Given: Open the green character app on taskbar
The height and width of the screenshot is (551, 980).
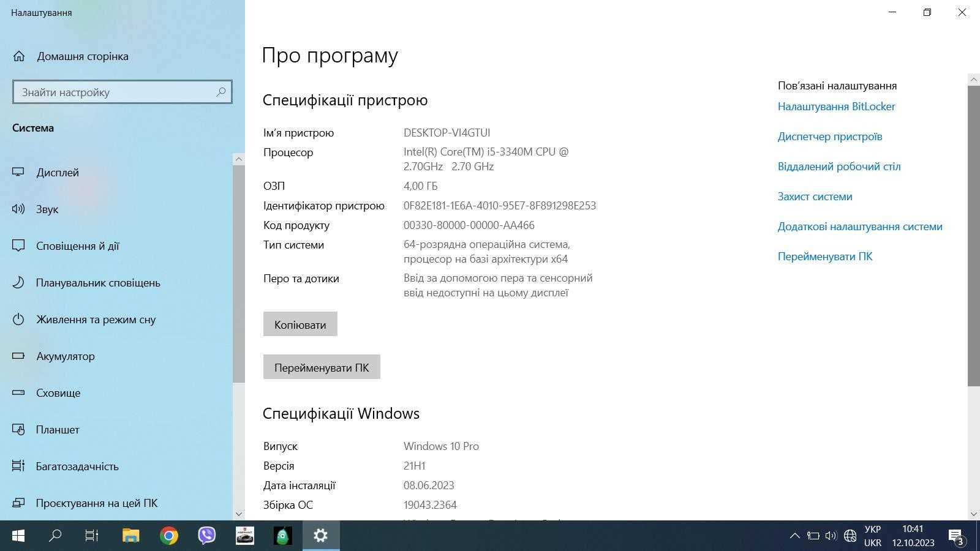Looking at the screenshot, I should coord(283,536).
